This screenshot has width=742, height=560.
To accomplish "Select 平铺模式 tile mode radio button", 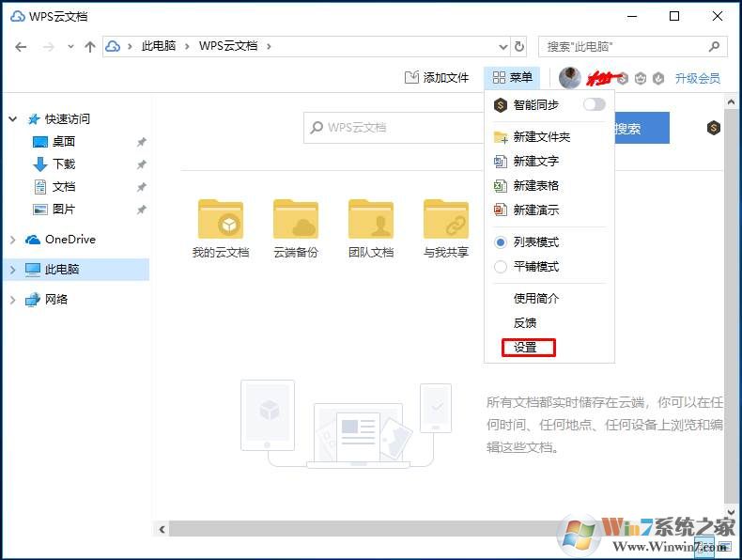I will 501,267.
